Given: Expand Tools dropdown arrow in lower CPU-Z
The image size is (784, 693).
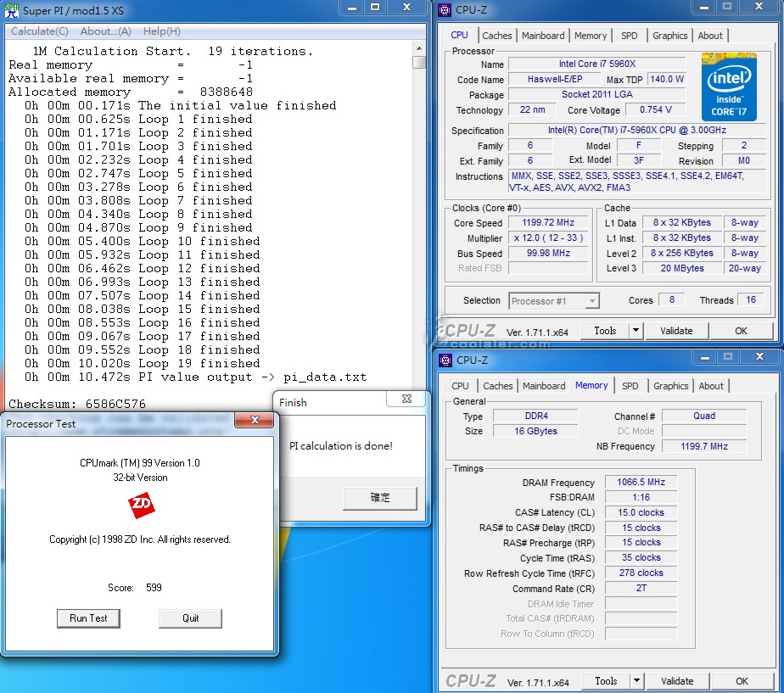Looking at the screenshot, I should coord(636,681).
